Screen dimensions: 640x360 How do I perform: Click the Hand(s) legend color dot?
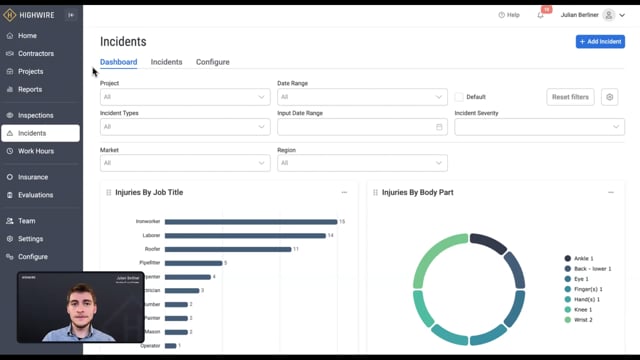click(x=567, y=300)
